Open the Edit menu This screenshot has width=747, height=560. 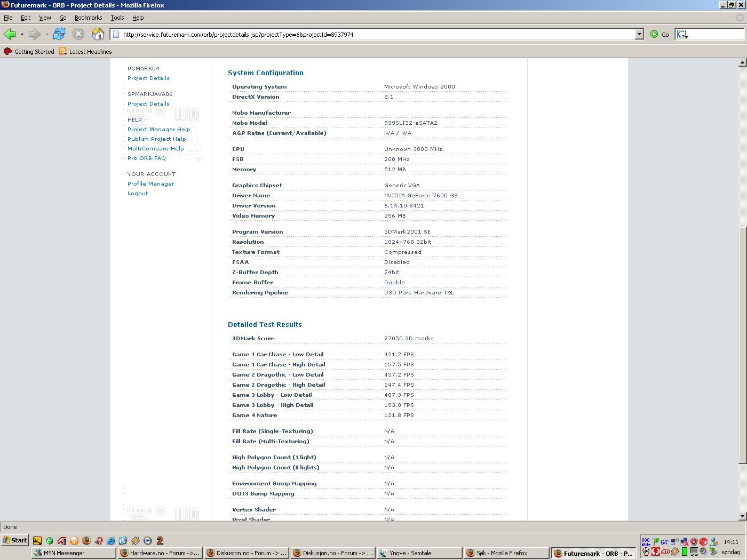click(26, 18)
